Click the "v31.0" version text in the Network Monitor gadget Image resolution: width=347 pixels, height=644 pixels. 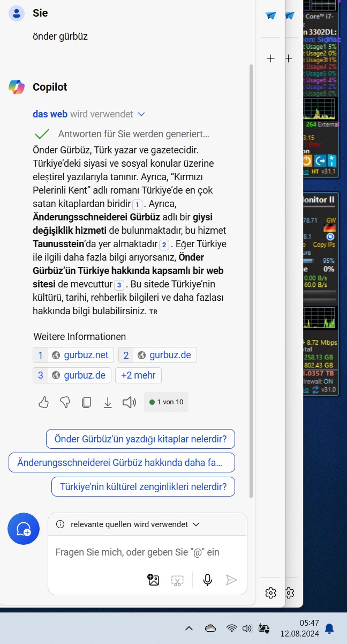[x=329, y=390]
